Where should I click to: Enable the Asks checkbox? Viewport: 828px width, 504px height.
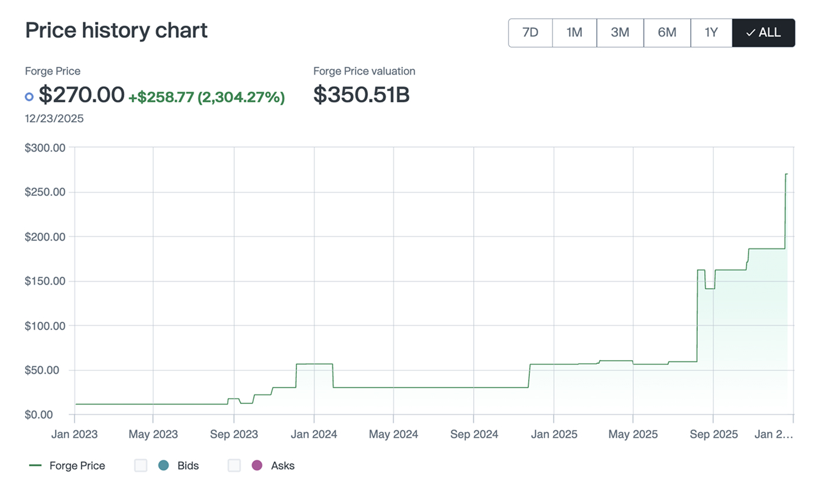[x=234, y=466]
